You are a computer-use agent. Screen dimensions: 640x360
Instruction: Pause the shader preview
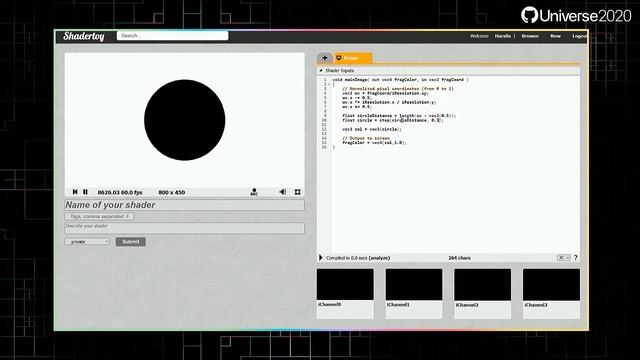click(x=85, y=192)
